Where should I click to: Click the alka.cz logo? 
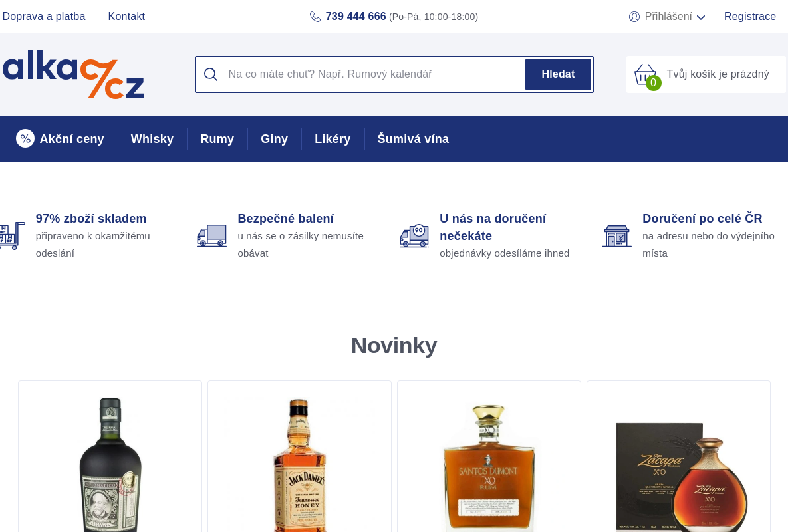[73, 74]
